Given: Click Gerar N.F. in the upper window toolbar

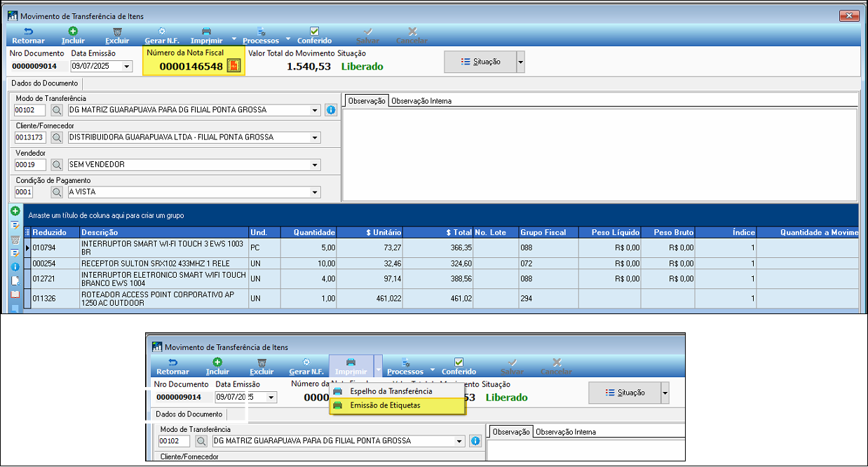Looking at the screenshot, I should click(162, 36).
